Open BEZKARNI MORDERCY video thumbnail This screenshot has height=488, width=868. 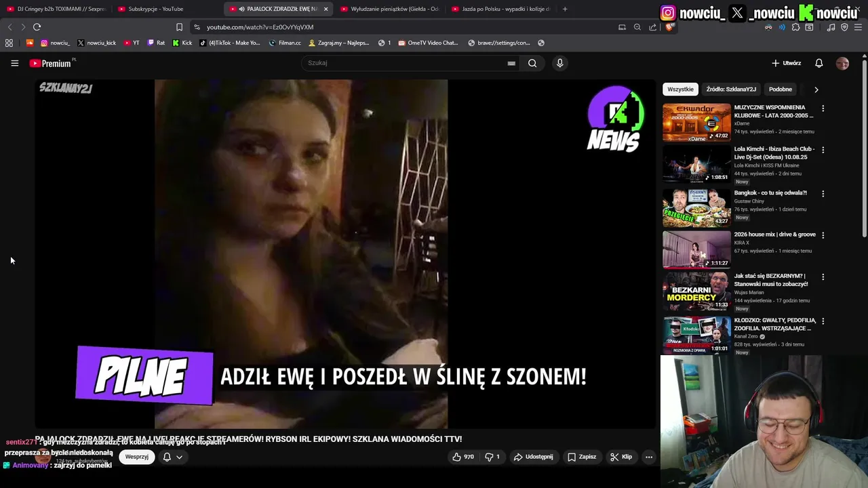696,291
